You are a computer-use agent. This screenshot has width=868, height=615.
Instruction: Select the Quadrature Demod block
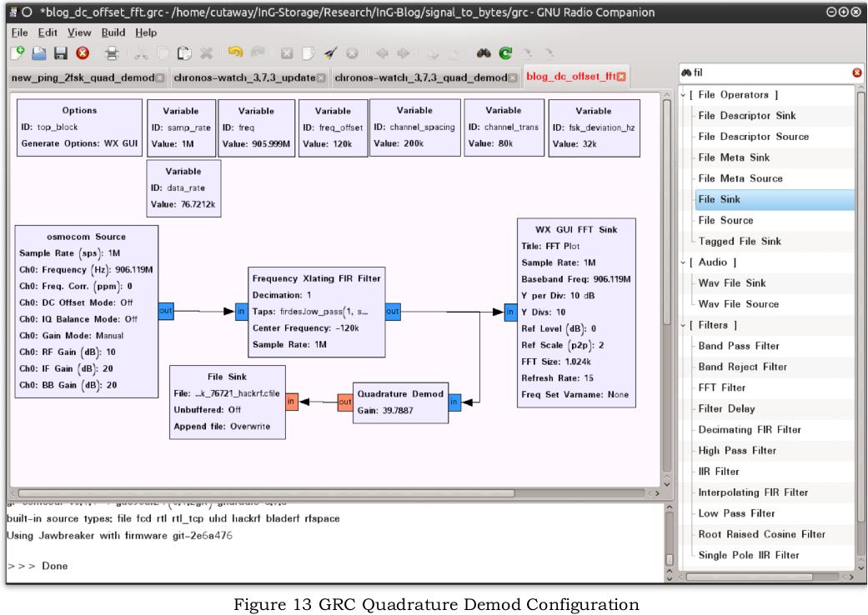tap(400, 402)
